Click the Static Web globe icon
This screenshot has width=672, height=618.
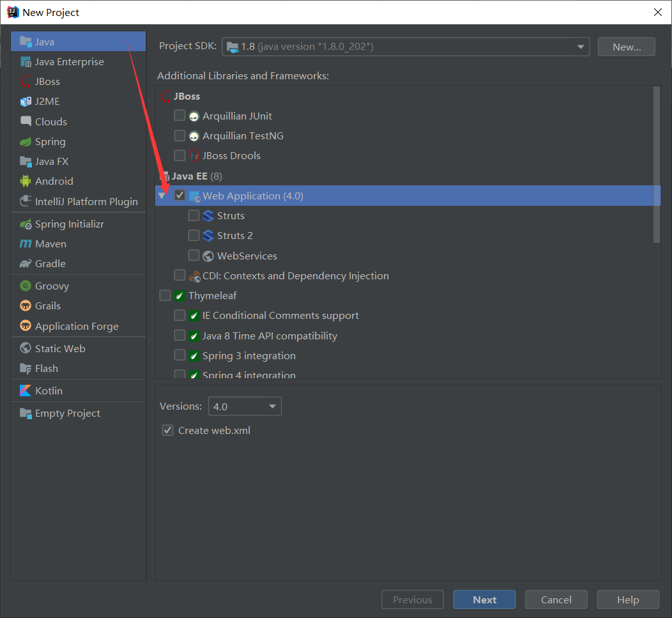[x=26, y=348]
